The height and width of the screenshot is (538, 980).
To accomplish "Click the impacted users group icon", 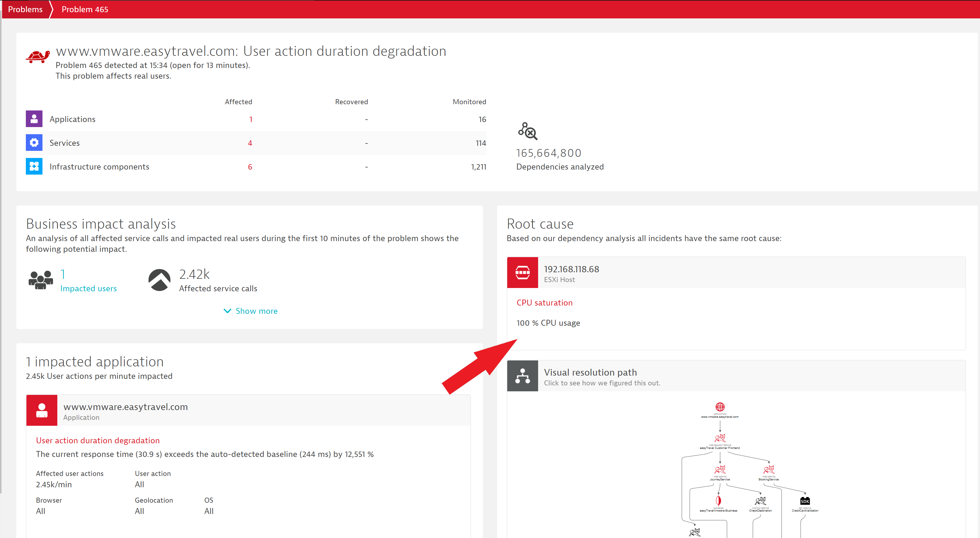I will pyautogui.click(x=41, y=280).
